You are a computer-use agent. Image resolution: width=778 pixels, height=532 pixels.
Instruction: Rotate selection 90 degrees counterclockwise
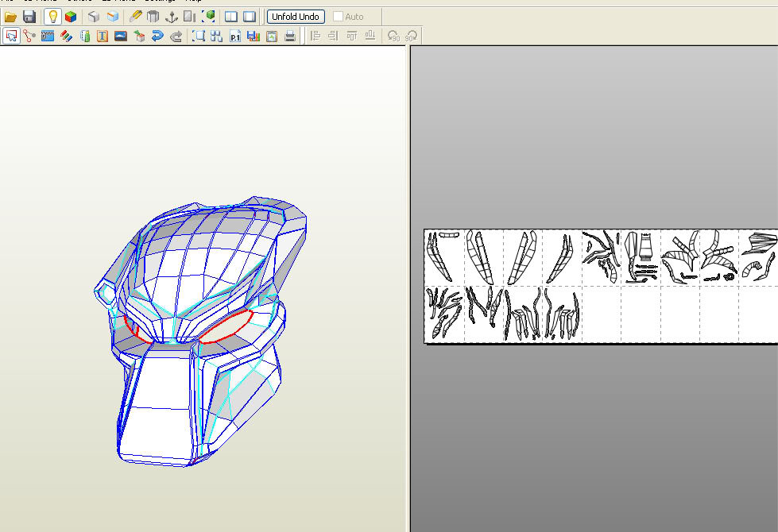393,37
